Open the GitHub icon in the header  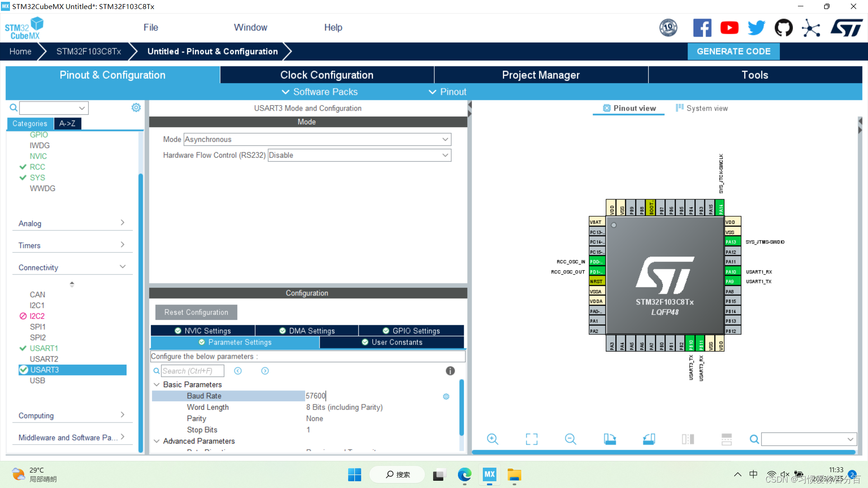coord(783,28)
